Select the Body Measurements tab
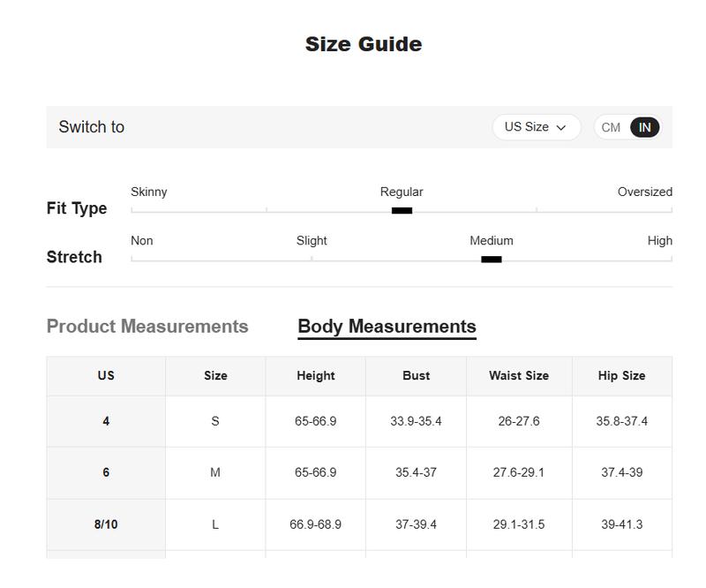This screenshot has width=706, height=588. point(387,327)
